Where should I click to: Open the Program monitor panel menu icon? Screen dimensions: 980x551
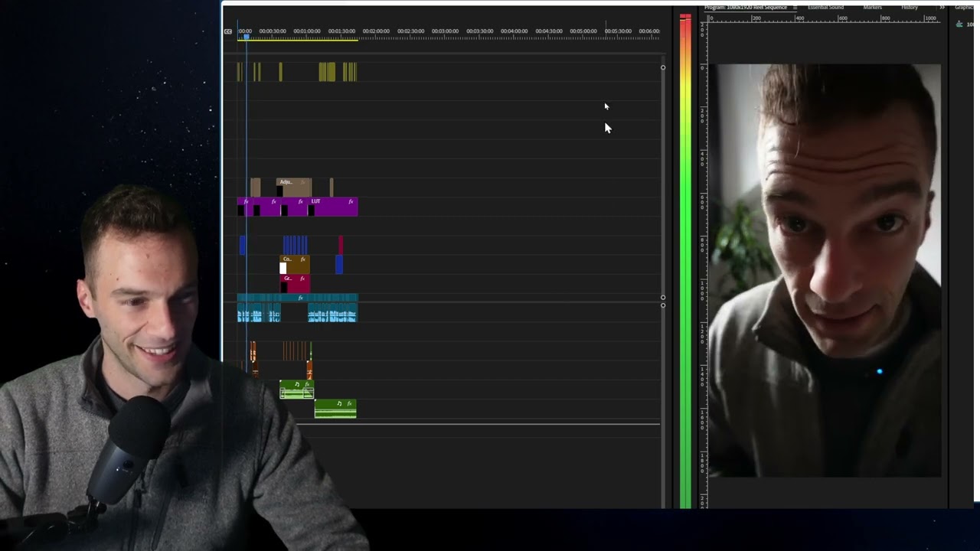(x=795, y=8)
